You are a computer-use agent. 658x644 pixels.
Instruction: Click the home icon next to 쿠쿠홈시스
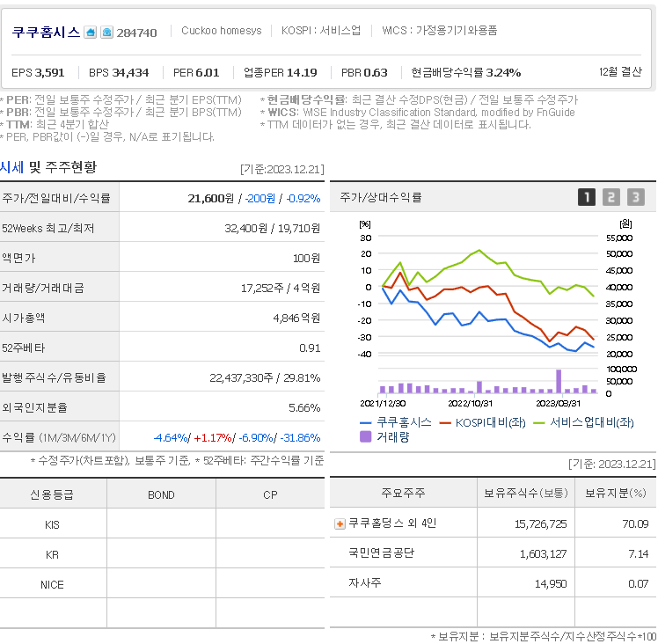click(x=91, y=33)
